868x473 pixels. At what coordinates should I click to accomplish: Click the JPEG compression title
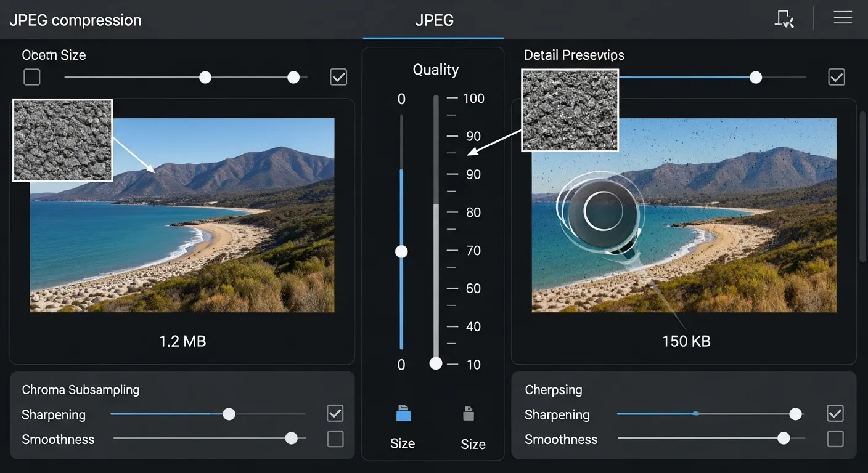(x=75, y=20)
